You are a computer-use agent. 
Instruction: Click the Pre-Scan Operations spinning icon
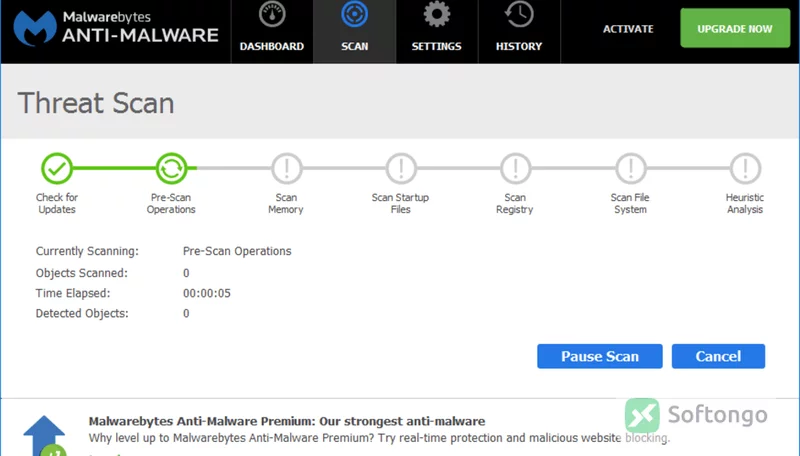pos(171,168)
